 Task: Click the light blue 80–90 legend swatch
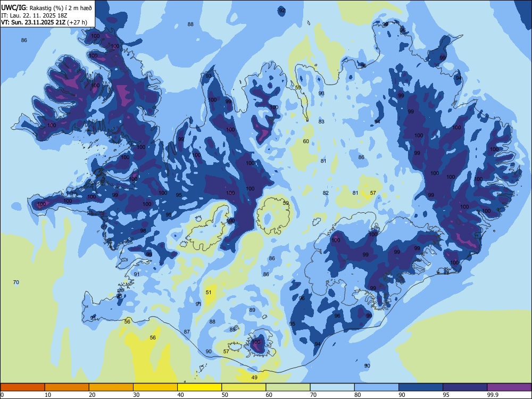pos(376,387)
